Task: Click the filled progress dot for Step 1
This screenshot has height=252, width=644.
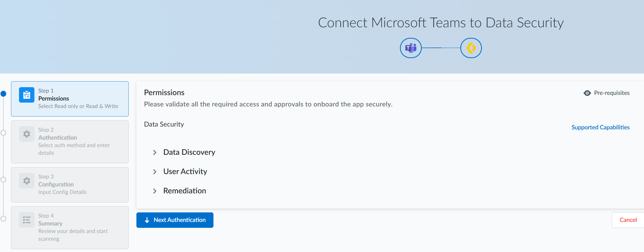Action: [3, 94]
